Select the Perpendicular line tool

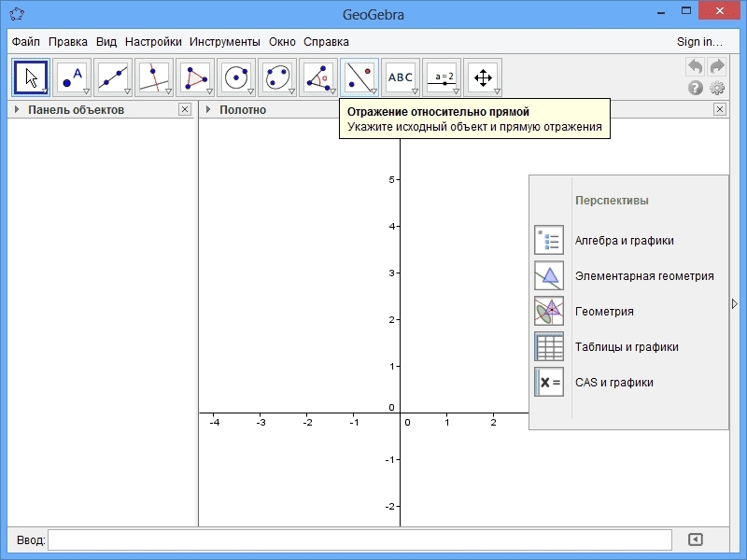(154, 77)
